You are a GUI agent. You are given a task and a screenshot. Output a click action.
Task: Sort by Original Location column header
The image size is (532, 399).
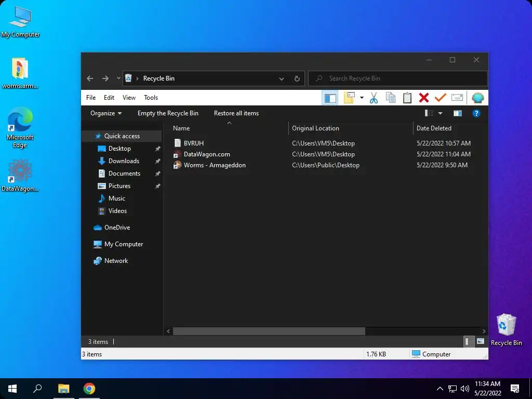pyautogui.click(x=315, y=128)
